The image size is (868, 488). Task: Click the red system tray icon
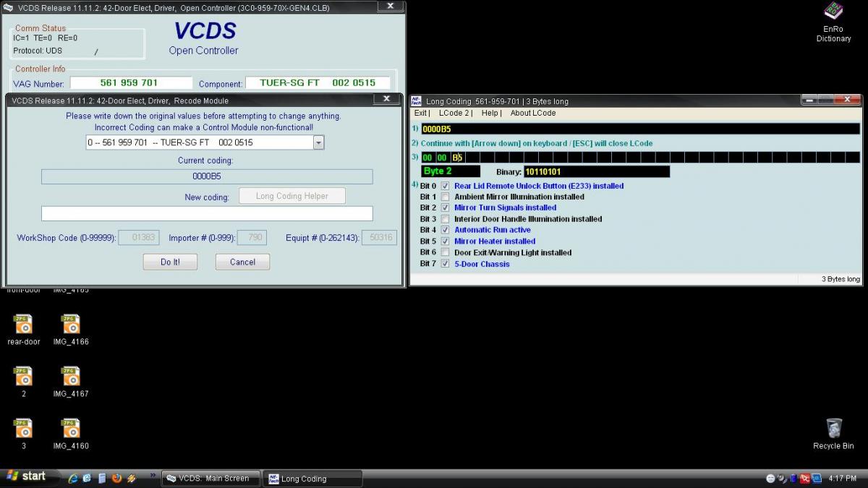pos(804,479)
